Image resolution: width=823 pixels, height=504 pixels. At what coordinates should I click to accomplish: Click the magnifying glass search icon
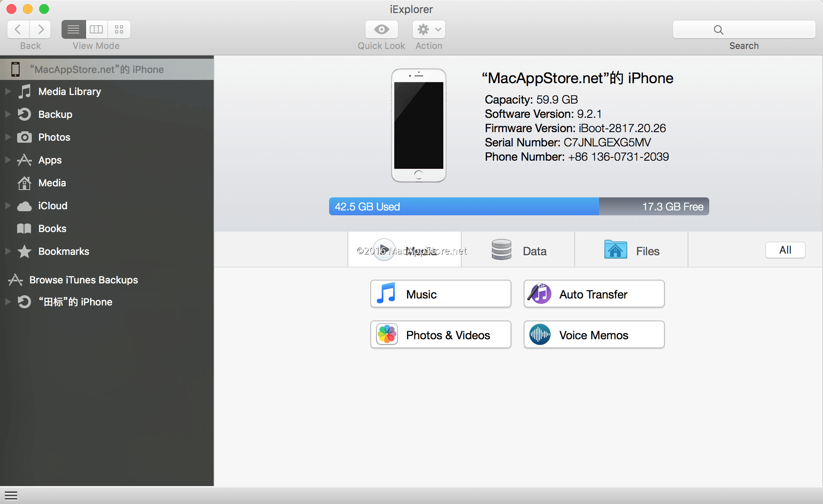pyautogui.click(x=719, y=30)
